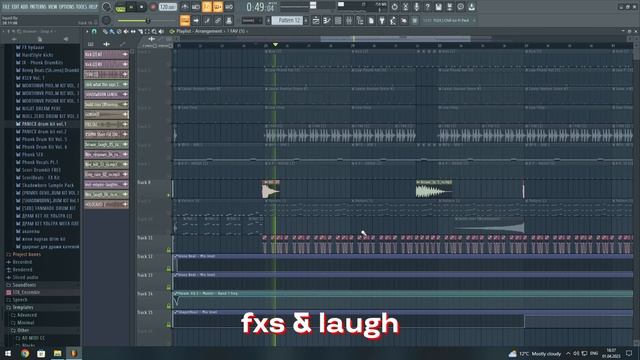
Task: Expand the Templates folder in the browser
Action: (23, 307)
